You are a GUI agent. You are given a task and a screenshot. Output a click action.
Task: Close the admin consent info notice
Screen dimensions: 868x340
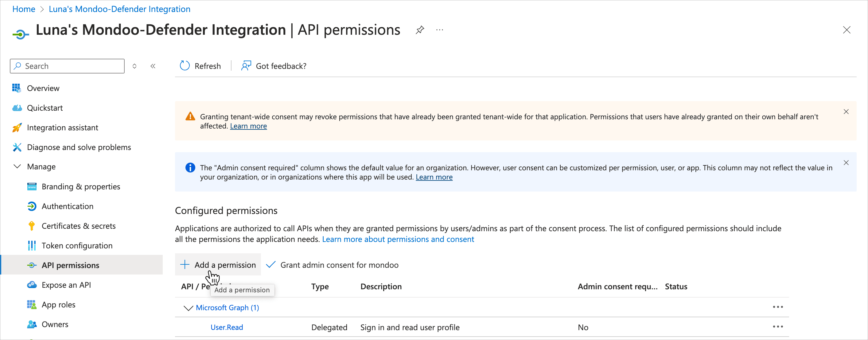tap(846, 162)
